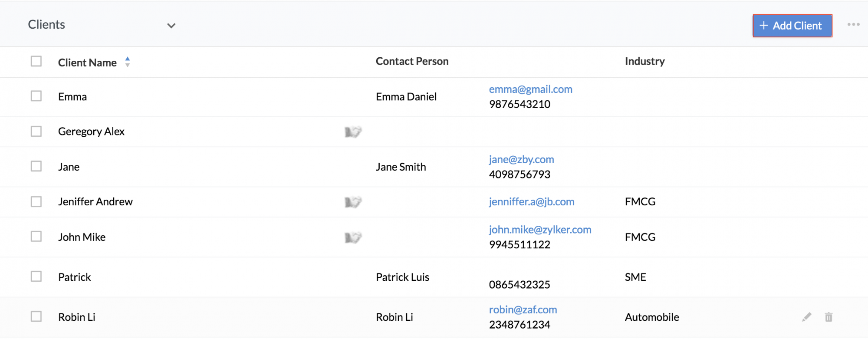Expand the Clients view dropdown chevron
Viewport: 868px width, 339px height.
[x=171, y=26]
